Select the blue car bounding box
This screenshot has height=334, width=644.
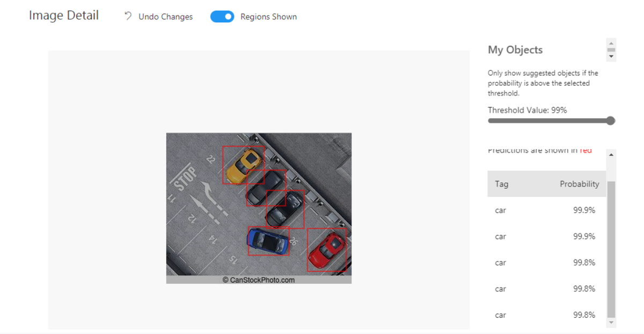(268, 241)
